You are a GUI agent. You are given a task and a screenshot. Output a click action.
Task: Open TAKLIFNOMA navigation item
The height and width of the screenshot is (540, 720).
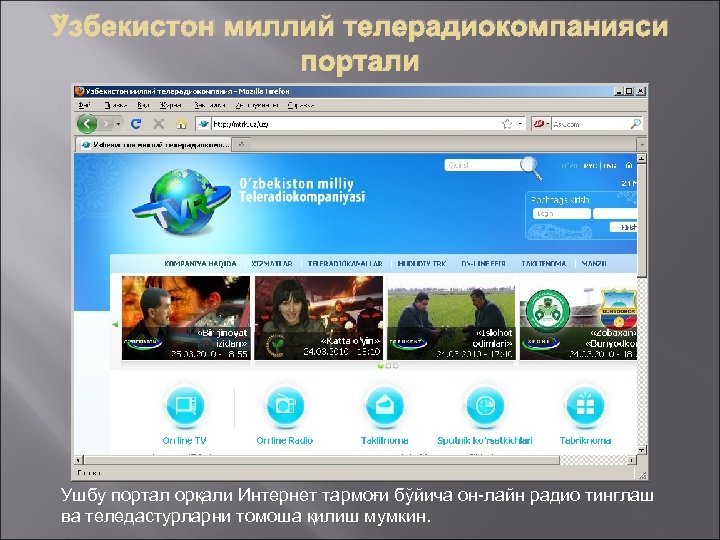[544, 264]
